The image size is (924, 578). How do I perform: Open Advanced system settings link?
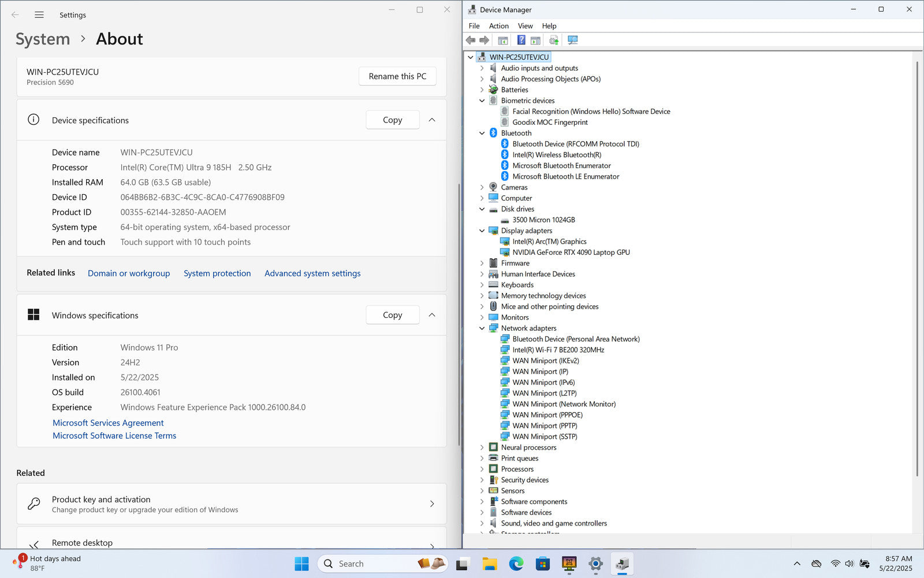(x=312, y=273)
